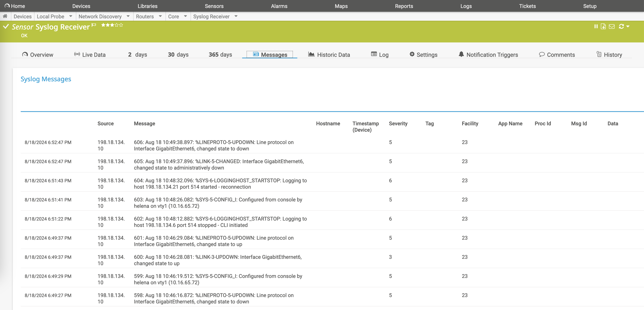Click the priority flag icon beside sensor name
Viewport: 644px width, 310px height.
[94, 25]
